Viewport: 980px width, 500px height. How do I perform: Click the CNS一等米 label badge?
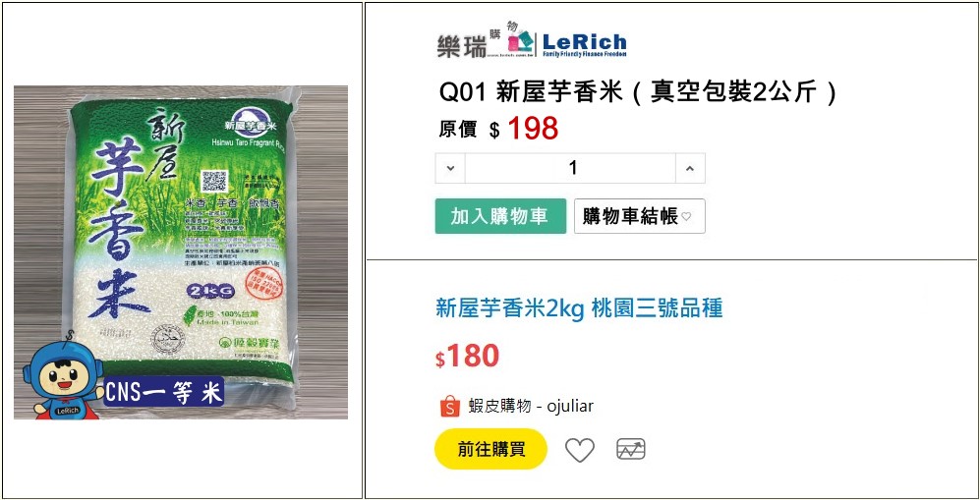164,393
